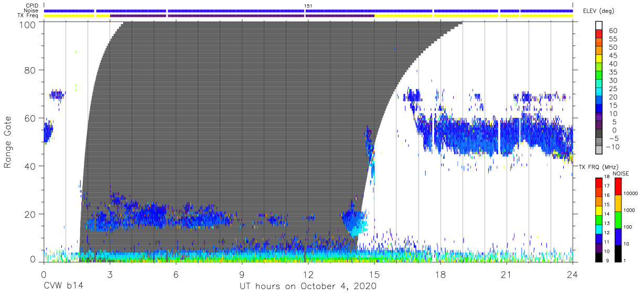Select the red segment of NOISE colorbar

point(618,186)
